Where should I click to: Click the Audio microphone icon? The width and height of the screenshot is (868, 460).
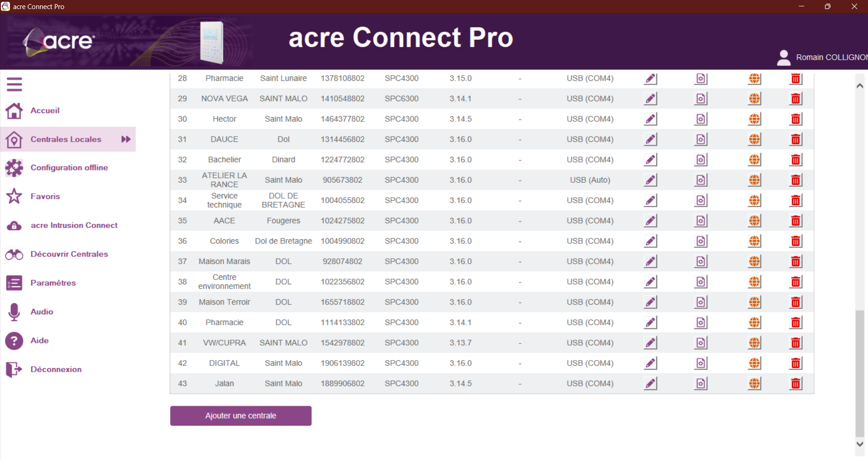(14, 312)
